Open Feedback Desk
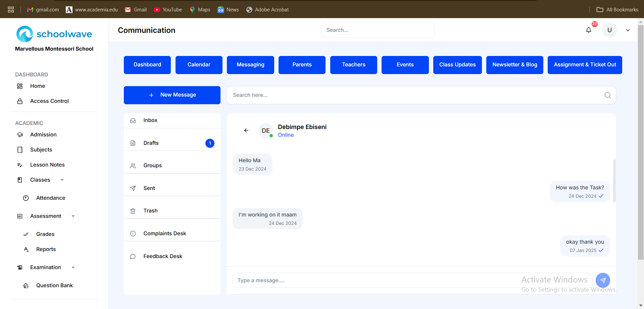Viewport: 644px width, 309px height. click(x=172, y=256)
